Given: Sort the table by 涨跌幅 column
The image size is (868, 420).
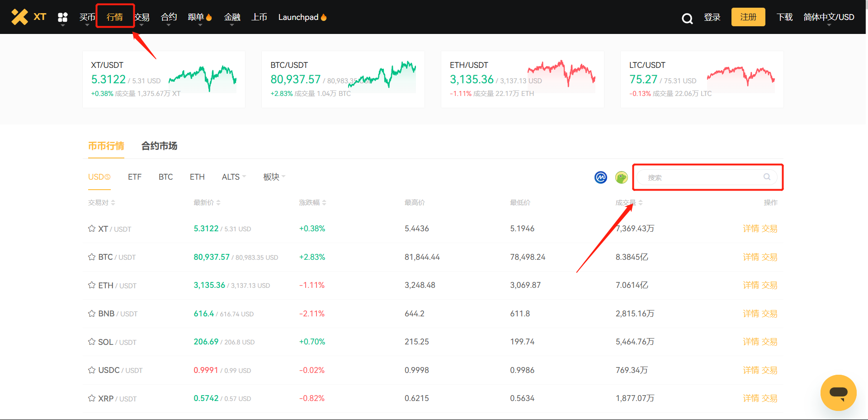Looking at the screenshot, I should [x=312, y=203].
